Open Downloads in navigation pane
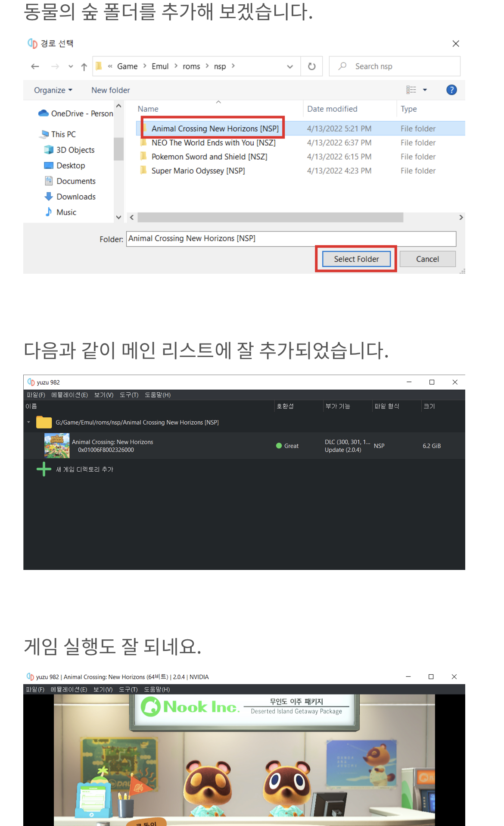The height and width of the screenshot is (826, 504). (70, 197)
